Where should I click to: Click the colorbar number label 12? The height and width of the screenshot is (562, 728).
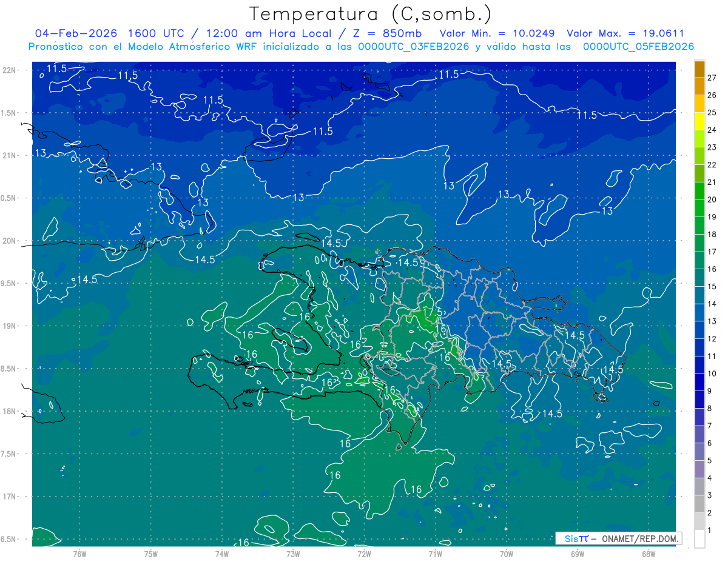712,339
